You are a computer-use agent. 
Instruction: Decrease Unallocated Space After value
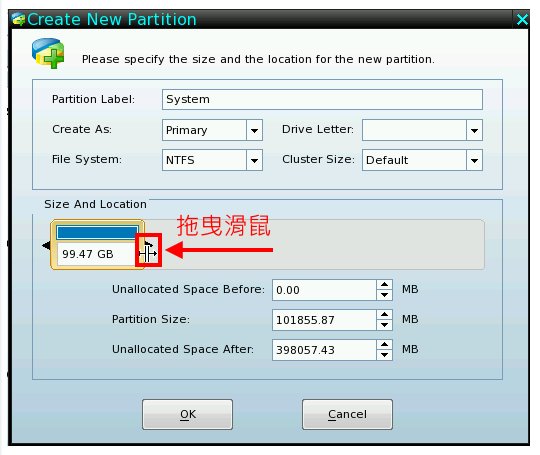point(384,355)
